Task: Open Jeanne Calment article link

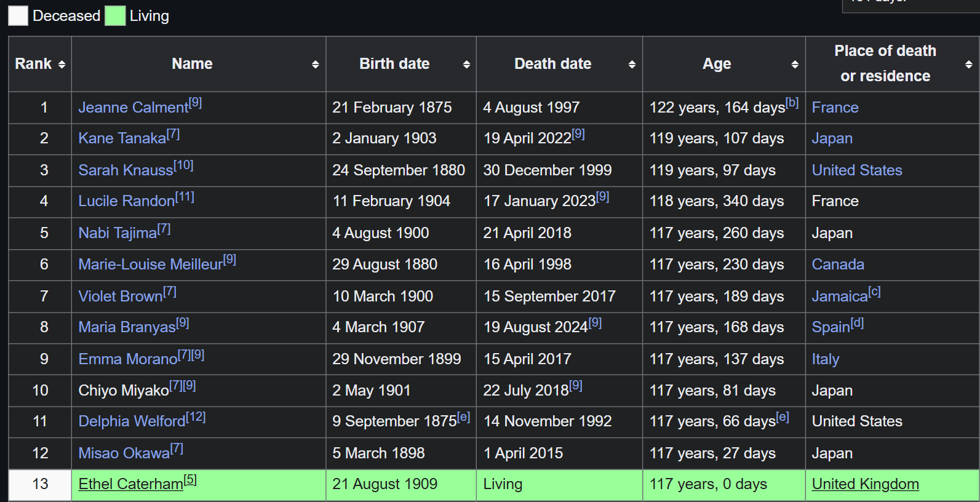Action: (x=133, y=108)
